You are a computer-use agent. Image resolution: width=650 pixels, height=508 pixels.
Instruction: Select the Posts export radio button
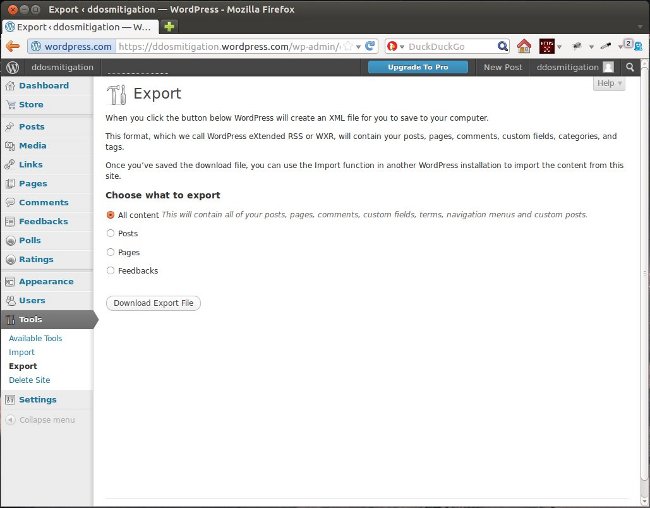tap(111, 233)
